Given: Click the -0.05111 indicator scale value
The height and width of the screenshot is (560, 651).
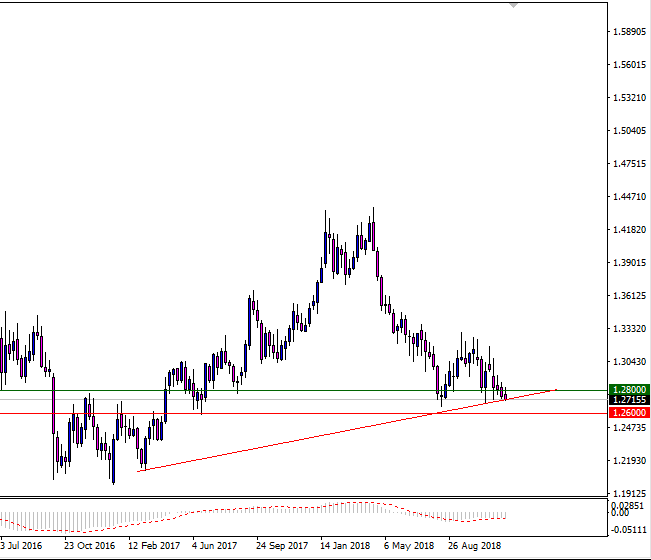Looking at the screenshot, I should click(x=629, y=530).
